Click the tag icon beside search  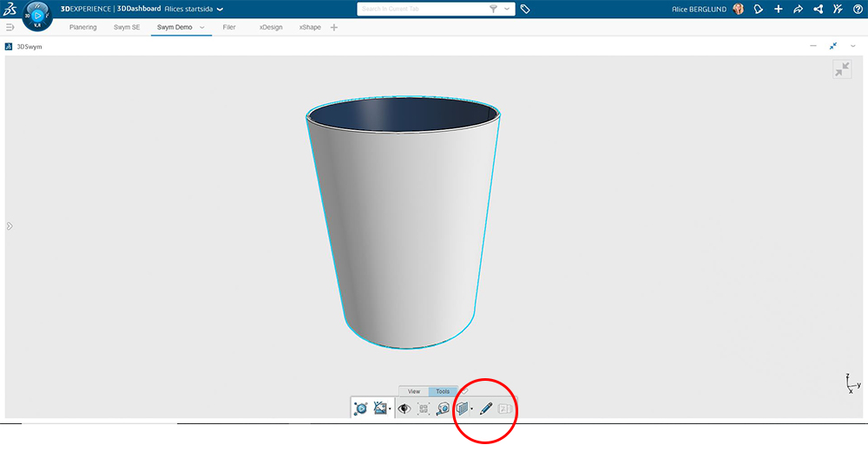pyautogui.click(x=525, y=10)
